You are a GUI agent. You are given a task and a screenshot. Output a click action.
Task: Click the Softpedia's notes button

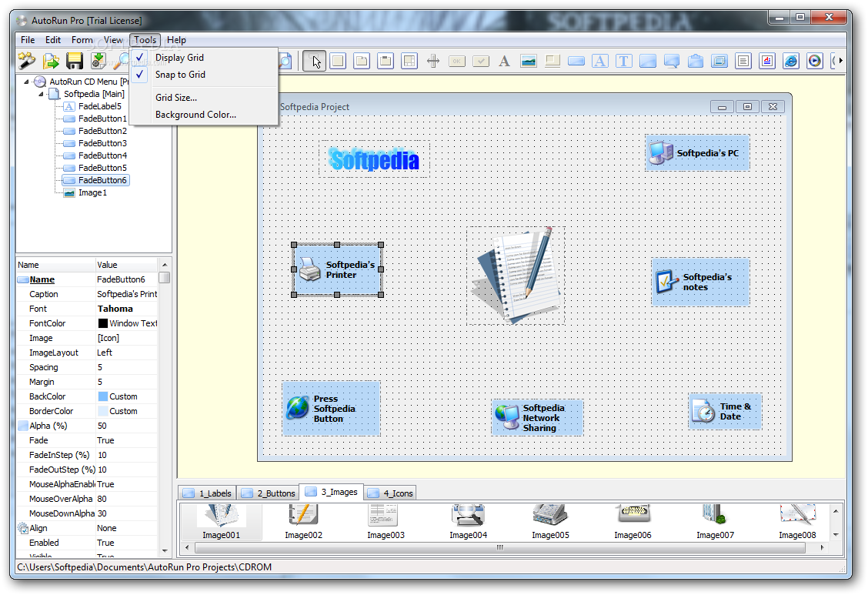pyautogui.click(x=700, y=282)
